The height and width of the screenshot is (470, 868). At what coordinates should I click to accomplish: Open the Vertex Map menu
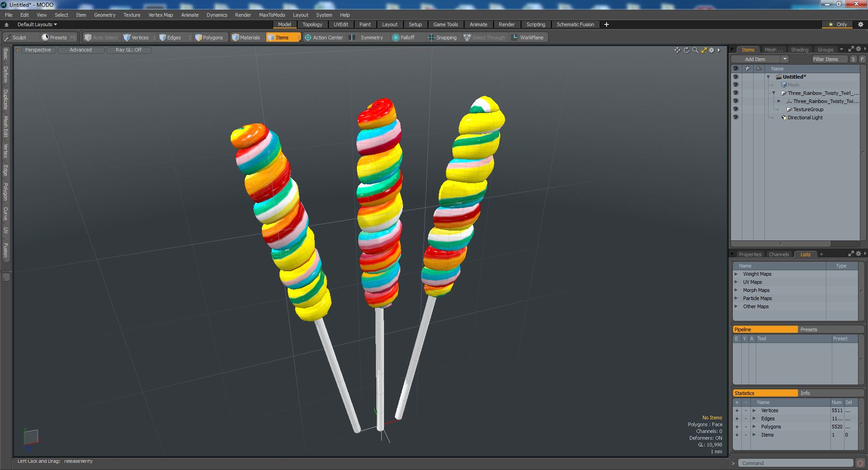161,15
